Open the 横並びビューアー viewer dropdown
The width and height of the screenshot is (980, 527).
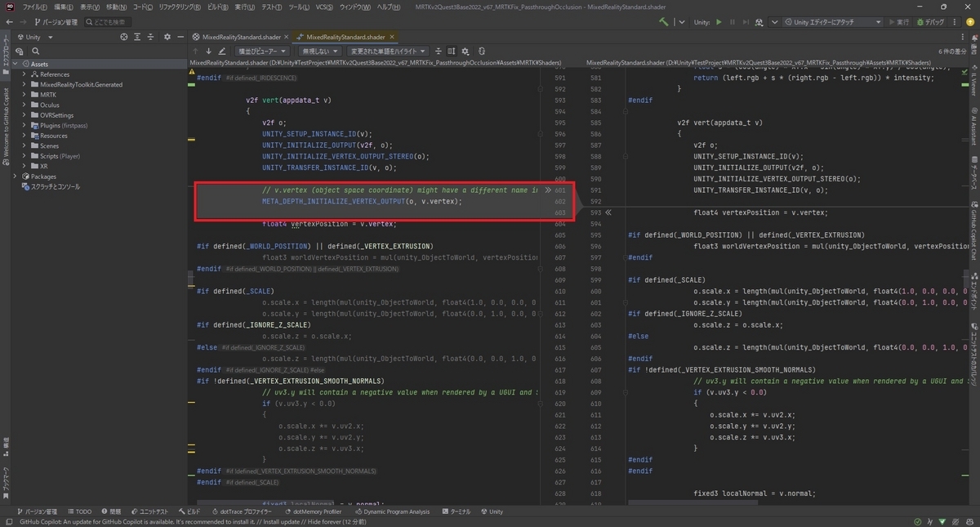click(261, 51)
